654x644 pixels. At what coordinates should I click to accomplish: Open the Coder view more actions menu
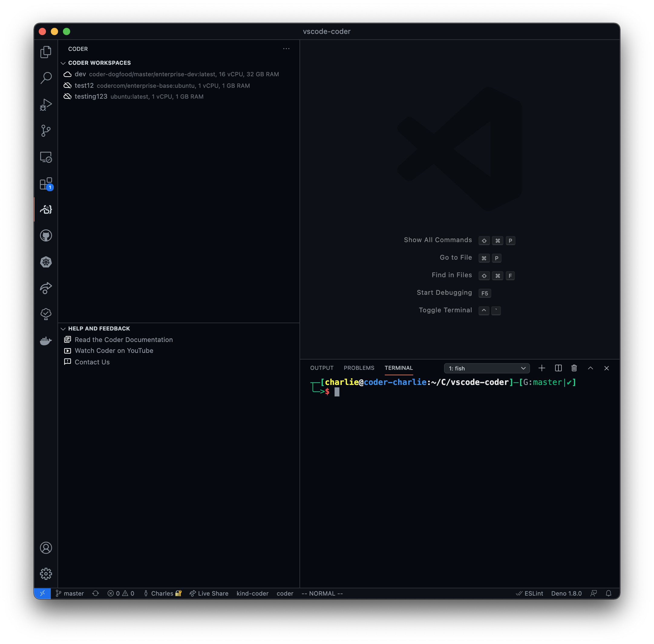tap(286, 49)
